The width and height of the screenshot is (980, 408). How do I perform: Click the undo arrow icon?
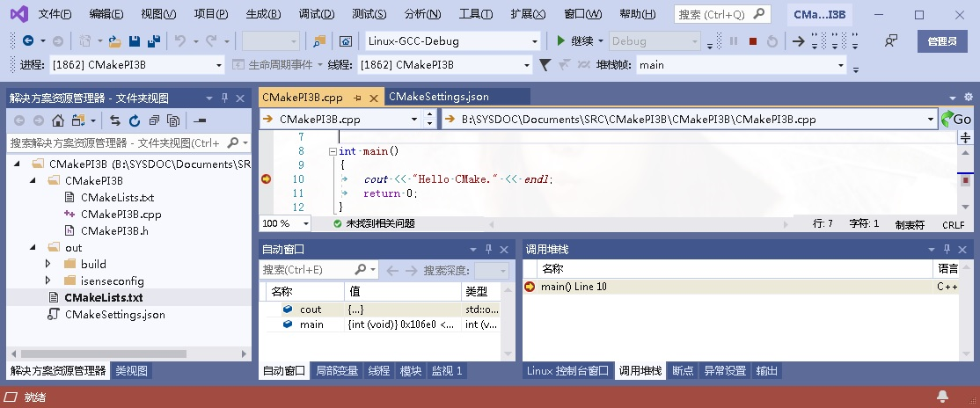[180, 41]
